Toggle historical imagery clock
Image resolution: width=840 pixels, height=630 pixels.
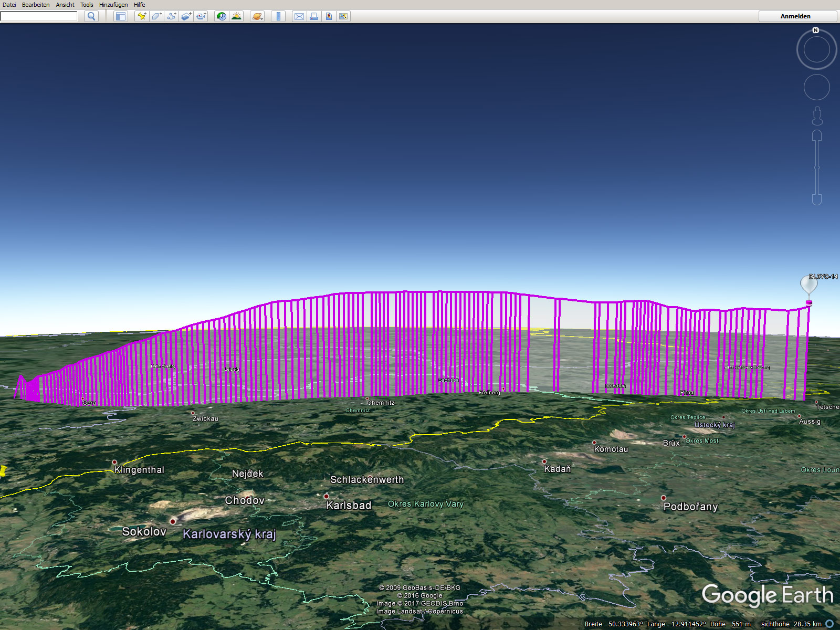click(x=222, y=16)
